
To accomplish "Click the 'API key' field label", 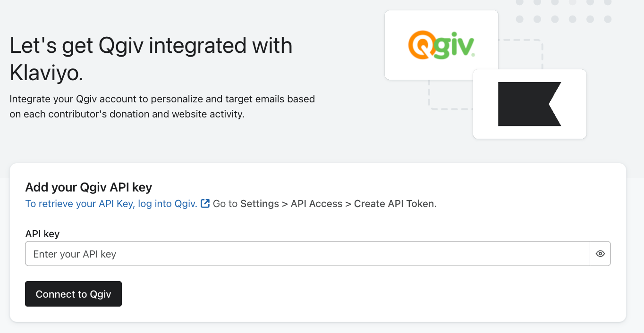I will (x=42, y=233).
